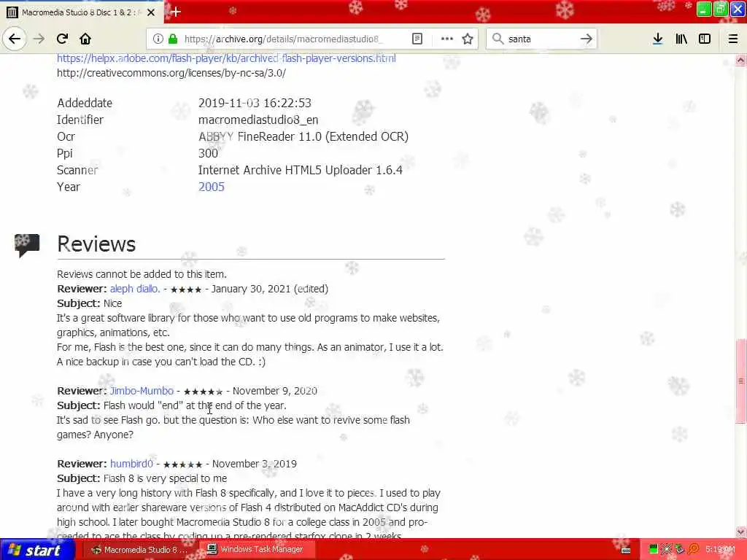Open the browser home page
Image resolution: width=747 pixels, height=560 pixels.
[x=85, y=39]
